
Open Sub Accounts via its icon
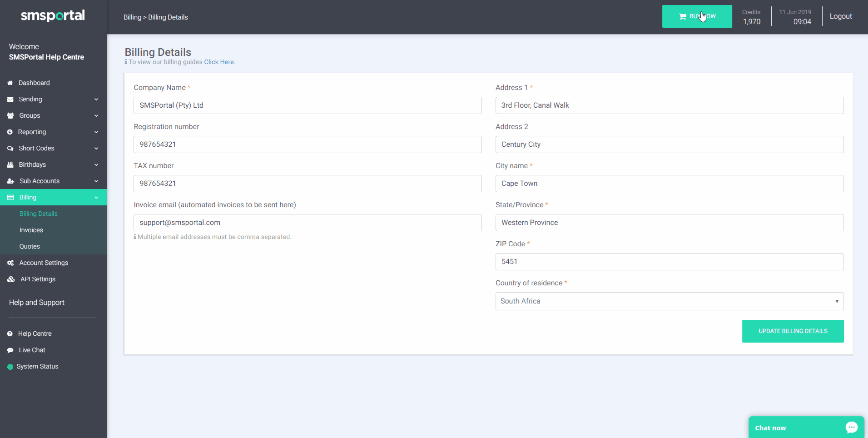[10, 181]
